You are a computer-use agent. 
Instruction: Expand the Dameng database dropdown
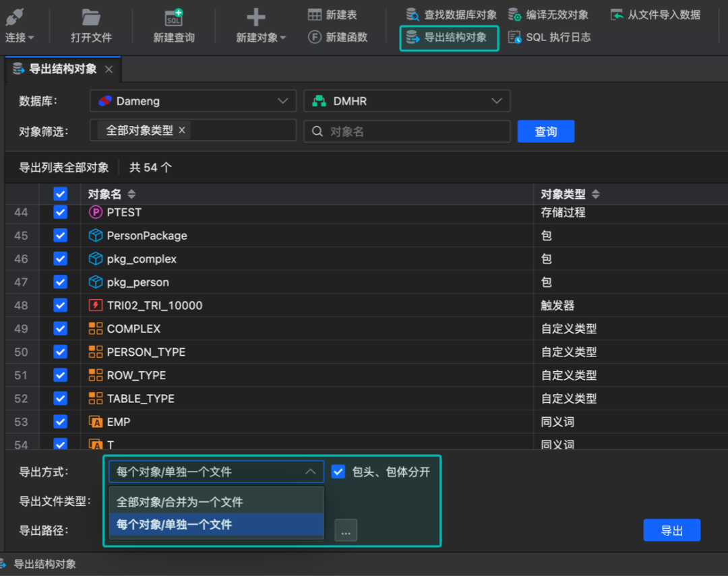coord(193,101)
